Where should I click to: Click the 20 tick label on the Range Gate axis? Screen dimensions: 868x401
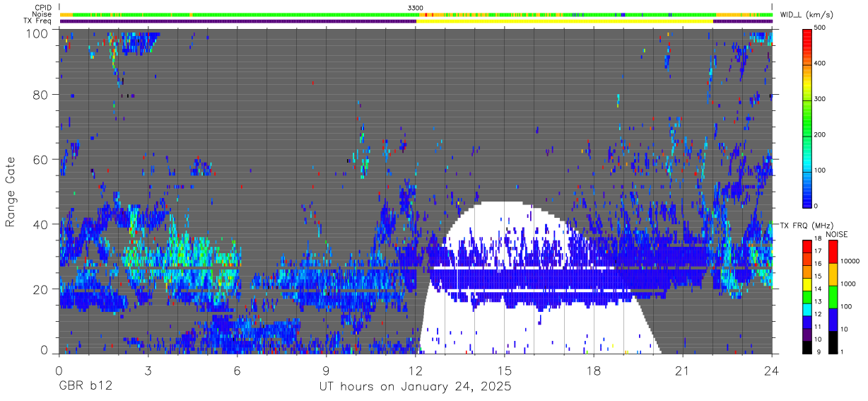tap(41, 289)
